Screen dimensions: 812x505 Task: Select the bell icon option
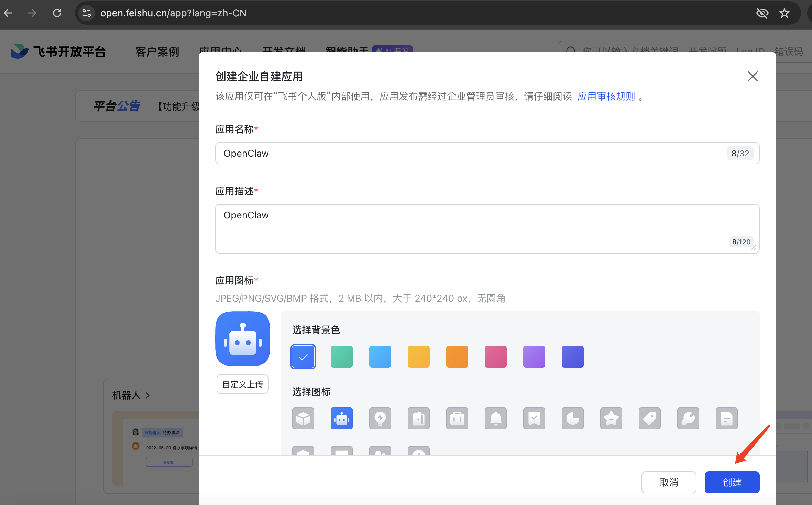pos(495,418)
